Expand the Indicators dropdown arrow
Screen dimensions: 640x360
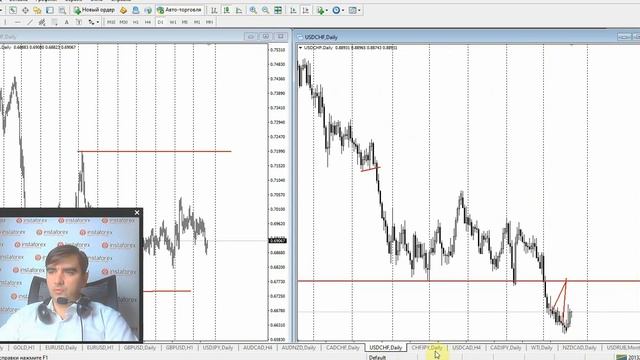tap(327, 10)
